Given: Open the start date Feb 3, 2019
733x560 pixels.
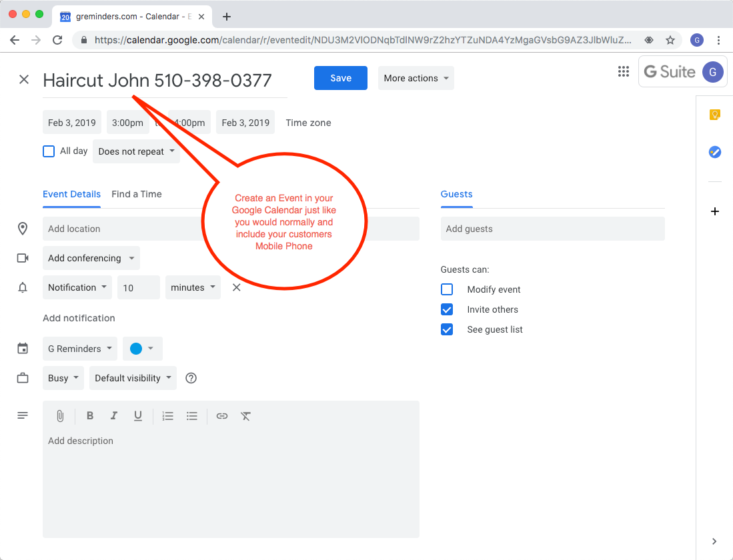Looking at the screenshot, I should (72, 123).
